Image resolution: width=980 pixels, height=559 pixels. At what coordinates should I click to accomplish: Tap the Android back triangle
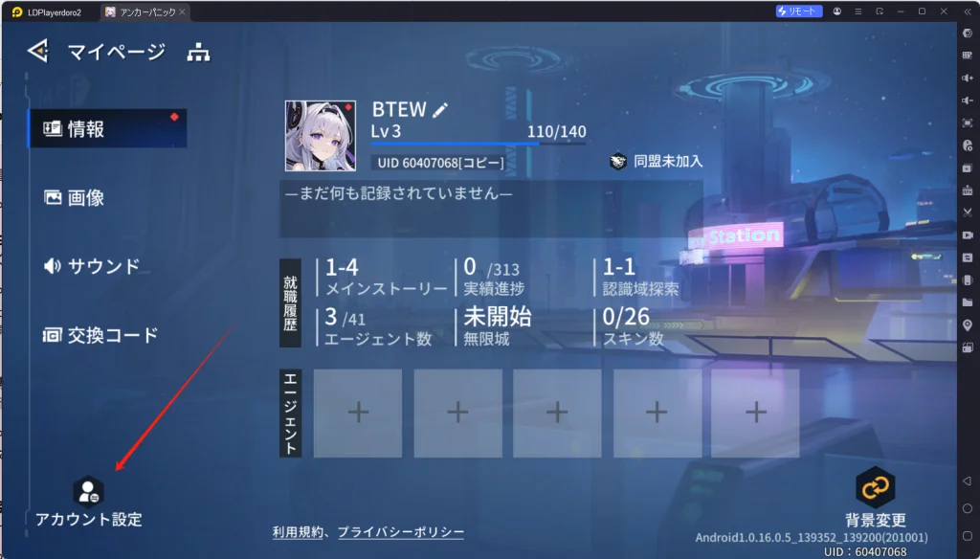967,481
